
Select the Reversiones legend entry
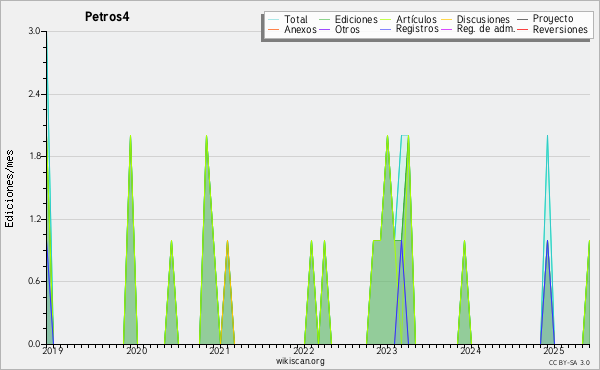(553, 29)
